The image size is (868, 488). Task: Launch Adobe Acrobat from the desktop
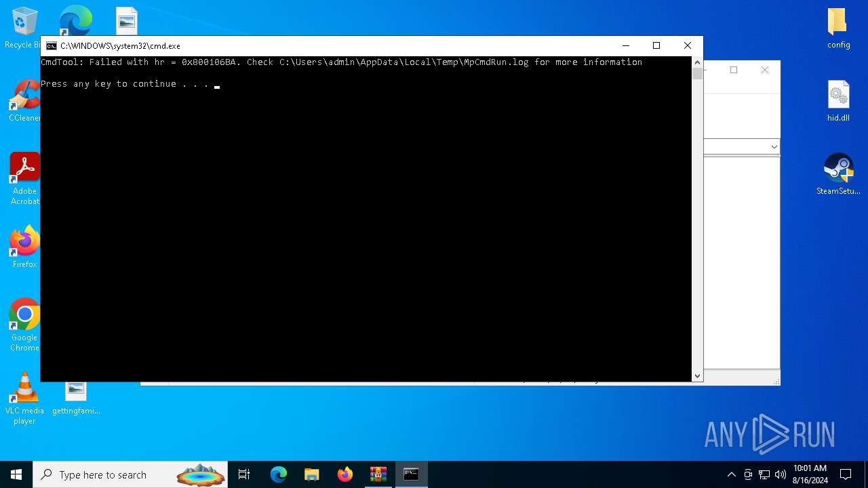(24, 179)
